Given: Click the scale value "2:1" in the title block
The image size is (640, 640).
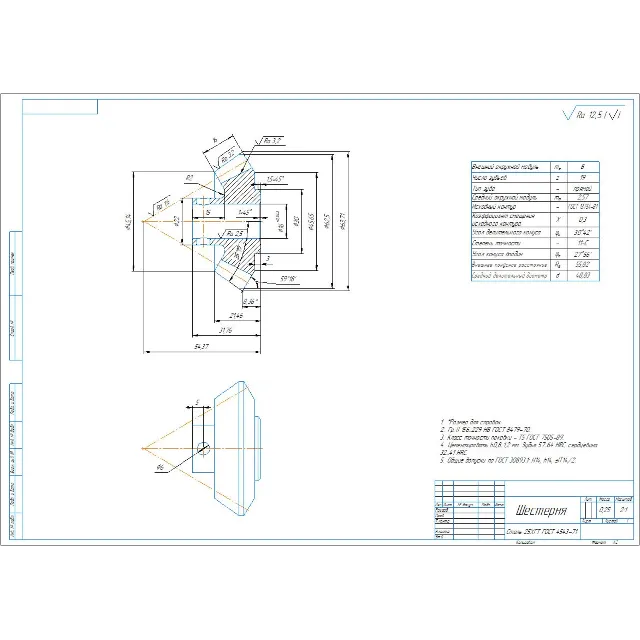Looking at the screenshot, I should click(x=624, y=509).
